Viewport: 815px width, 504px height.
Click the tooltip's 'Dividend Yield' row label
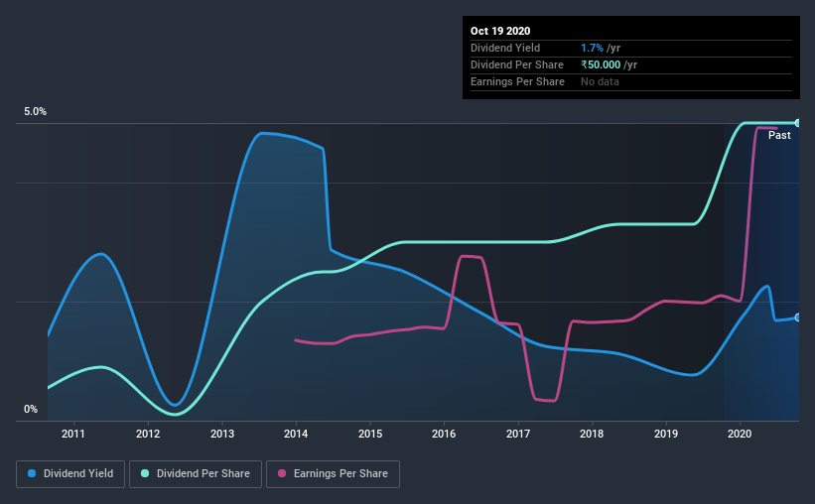click(x=505, y=48)
